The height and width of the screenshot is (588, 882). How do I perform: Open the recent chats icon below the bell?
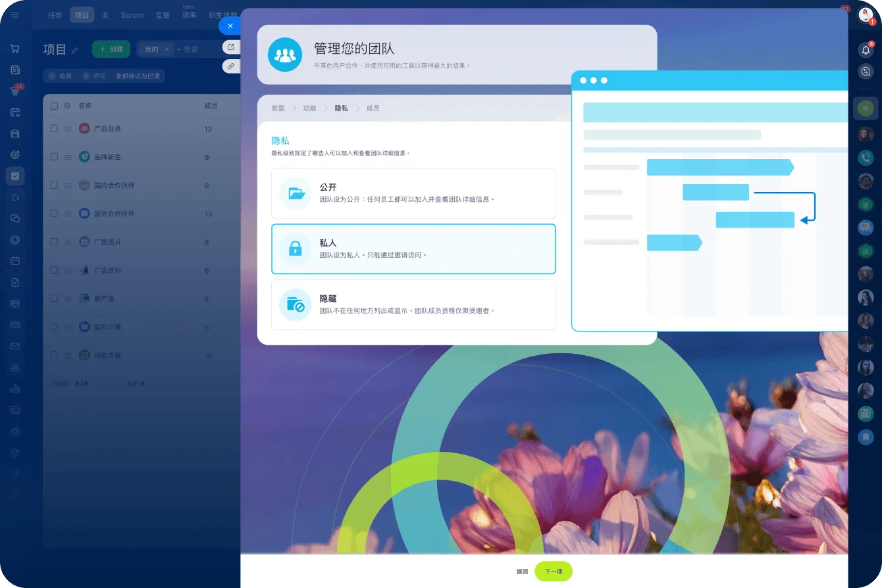[866, 72]
